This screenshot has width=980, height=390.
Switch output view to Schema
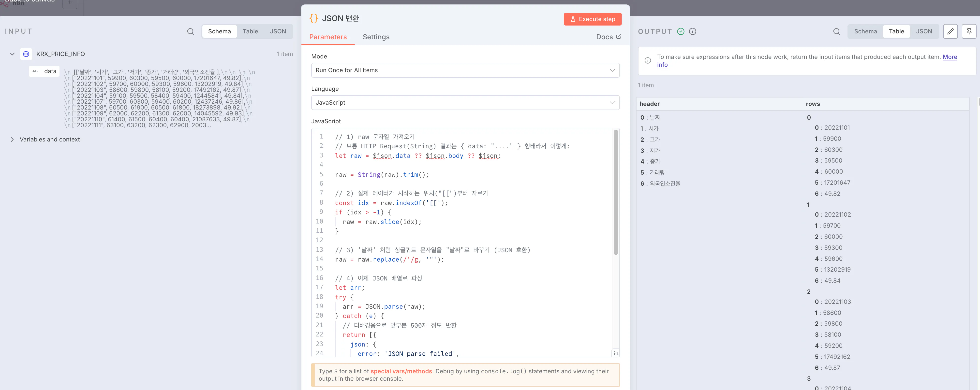point(865,31)
